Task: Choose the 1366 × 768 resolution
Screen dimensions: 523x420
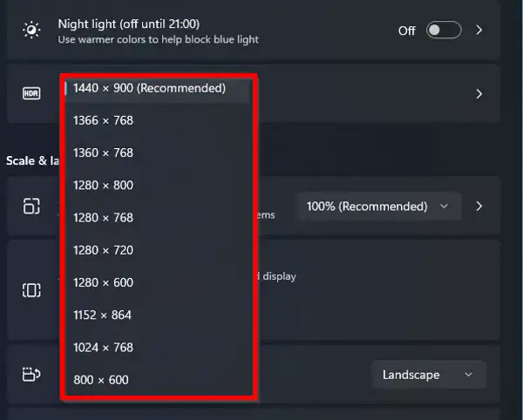Action: point(157,120)
